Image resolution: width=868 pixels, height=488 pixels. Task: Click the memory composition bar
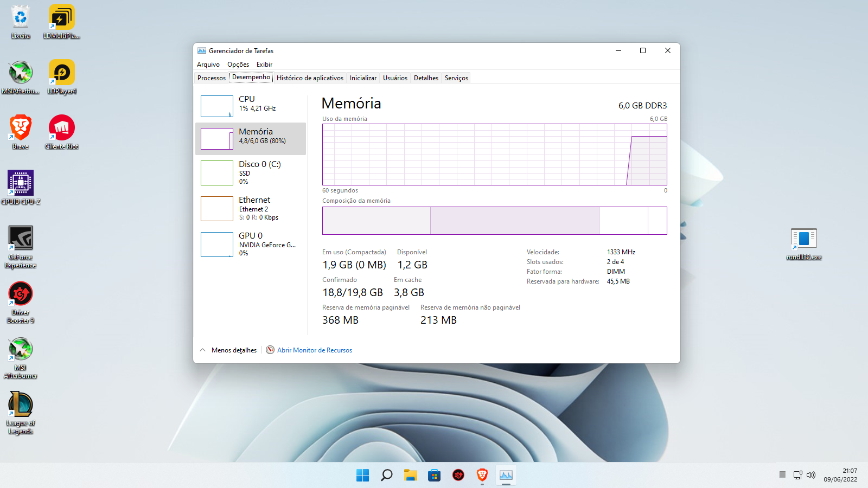tap(495, 221)
